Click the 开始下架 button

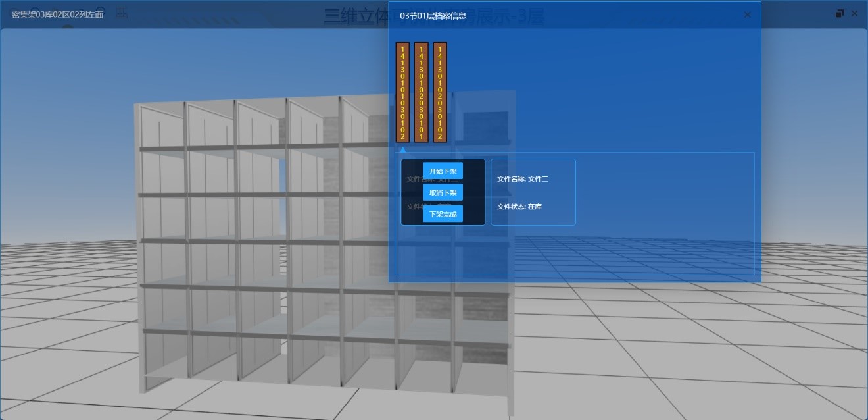(x=443, y=171)
